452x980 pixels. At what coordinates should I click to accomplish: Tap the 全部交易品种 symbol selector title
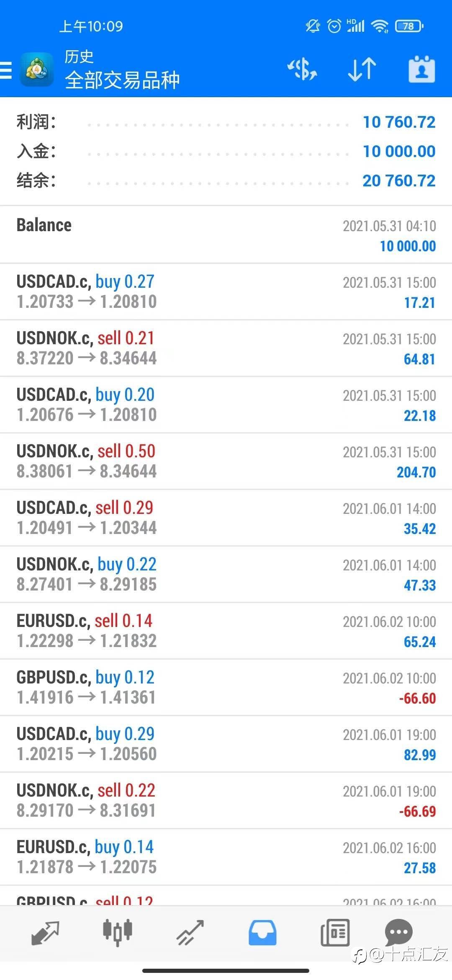[x=122, y=80]
